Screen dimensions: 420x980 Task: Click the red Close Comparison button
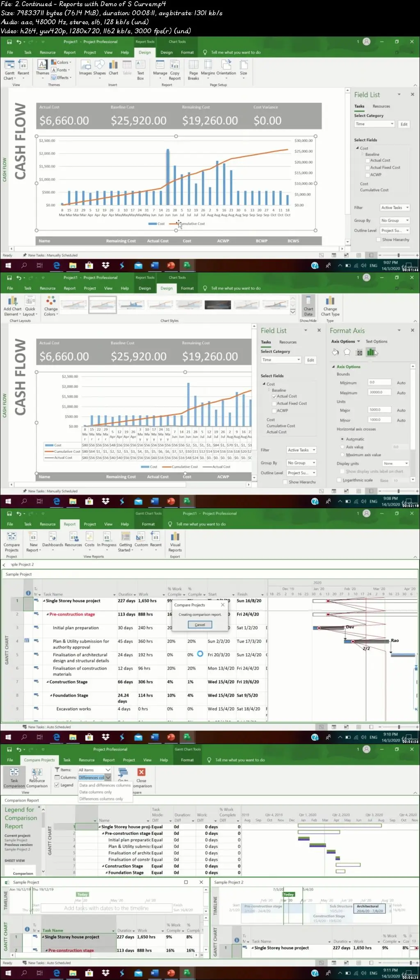coord(142,777)
